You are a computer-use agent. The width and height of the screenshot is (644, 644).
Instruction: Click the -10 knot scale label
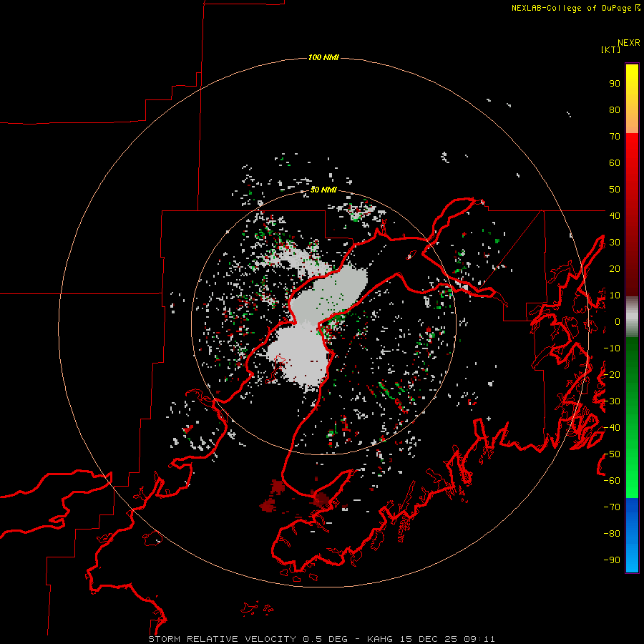click(612, 348)
